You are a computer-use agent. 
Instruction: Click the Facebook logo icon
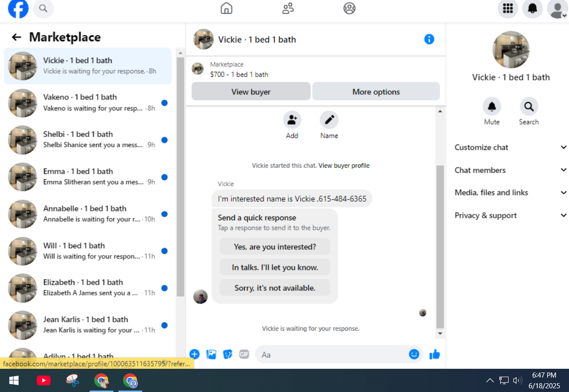point(18,8)
